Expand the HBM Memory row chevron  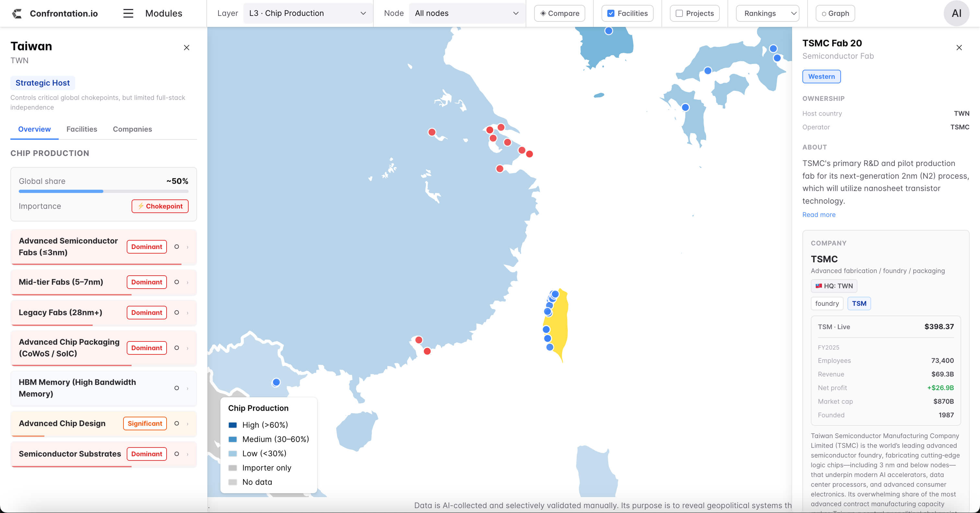(188, 388)
